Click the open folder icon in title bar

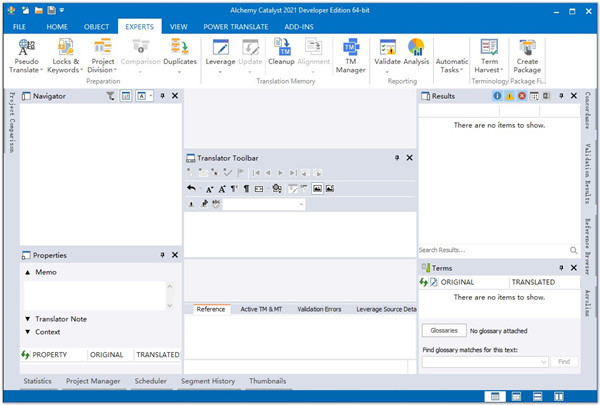click(39, 11)
